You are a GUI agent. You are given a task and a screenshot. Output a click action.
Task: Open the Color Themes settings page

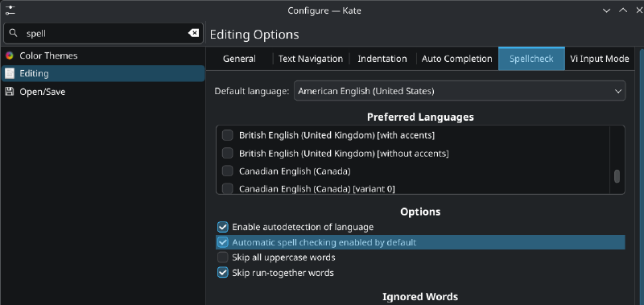103,56
